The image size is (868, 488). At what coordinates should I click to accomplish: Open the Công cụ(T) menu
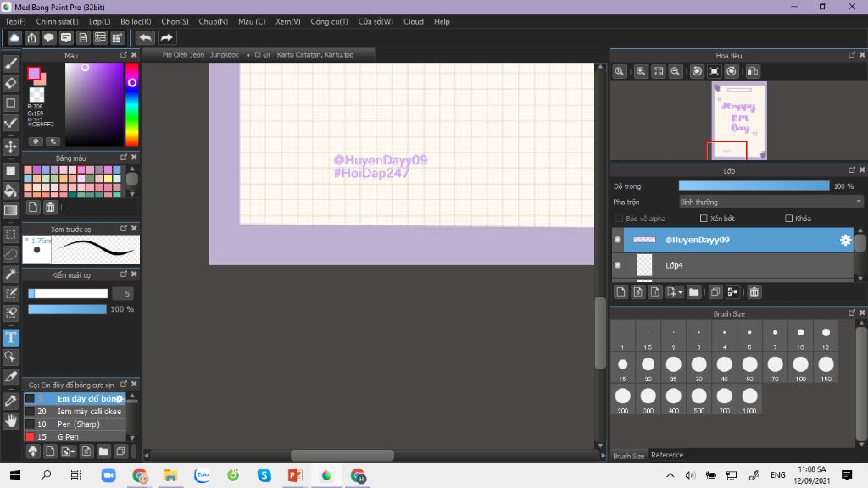329,21
